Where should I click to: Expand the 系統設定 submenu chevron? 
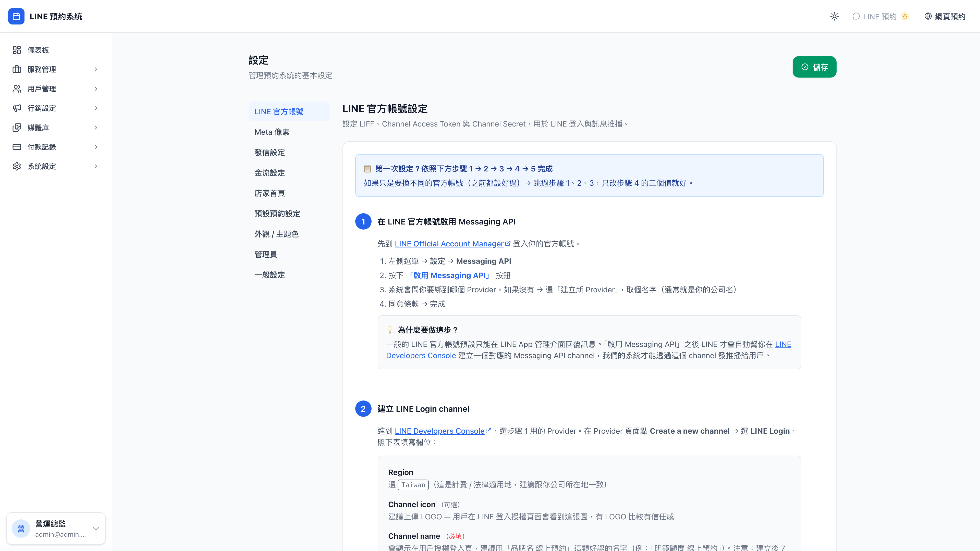click(96, 166)
